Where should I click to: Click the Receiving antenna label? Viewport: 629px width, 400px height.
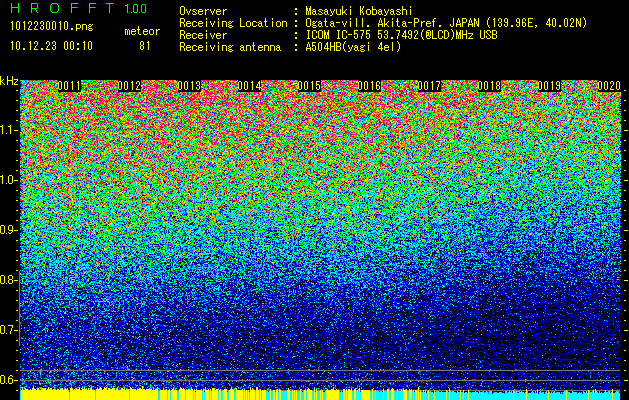point(230,47)
